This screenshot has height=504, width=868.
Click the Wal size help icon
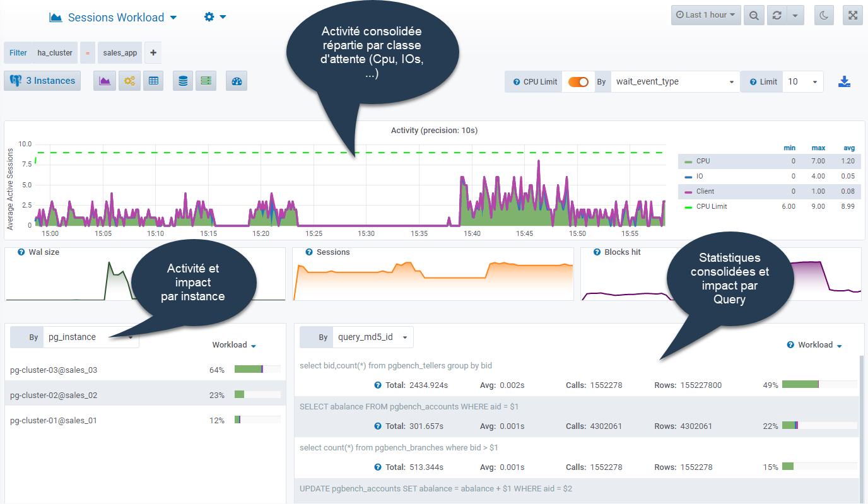coord(21,252)
